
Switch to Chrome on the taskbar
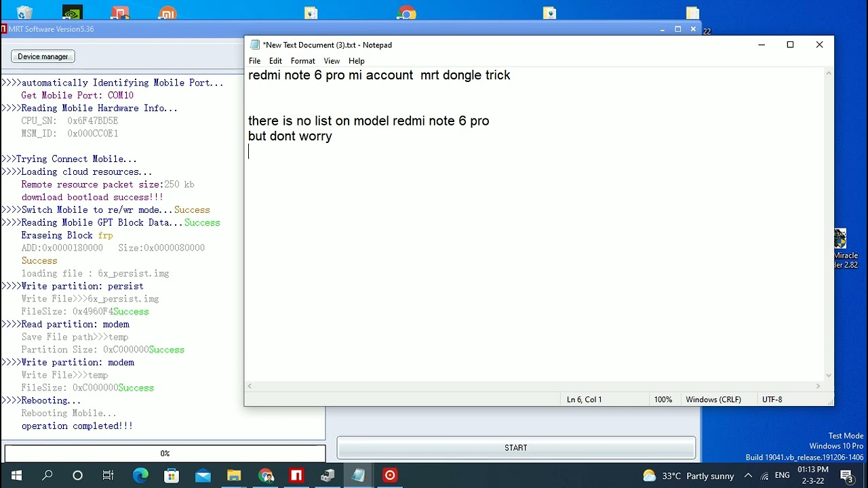pos(265,476)
